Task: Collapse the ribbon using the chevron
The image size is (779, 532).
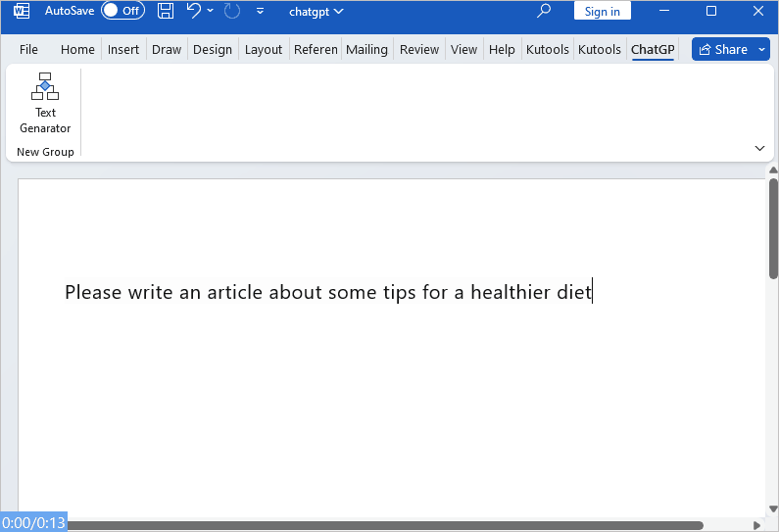Action: 759,148
